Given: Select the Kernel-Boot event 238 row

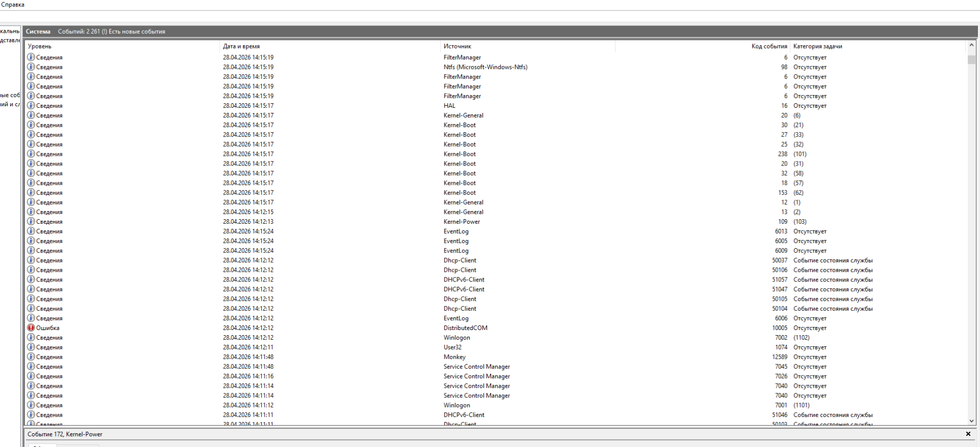Looking at the screenshot, I should [459, 154].
